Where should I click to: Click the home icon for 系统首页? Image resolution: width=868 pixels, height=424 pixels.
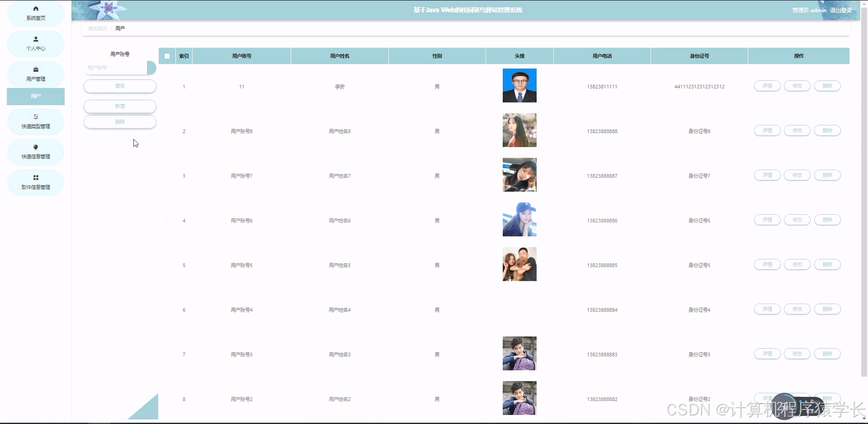[x=36, y=9]
